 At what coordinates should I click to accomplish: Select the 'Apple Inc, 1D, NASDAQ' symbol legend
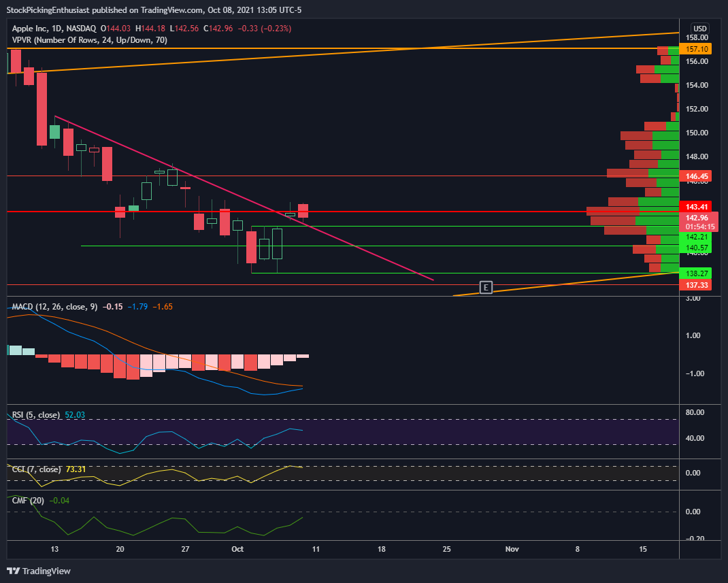[54, 29]
